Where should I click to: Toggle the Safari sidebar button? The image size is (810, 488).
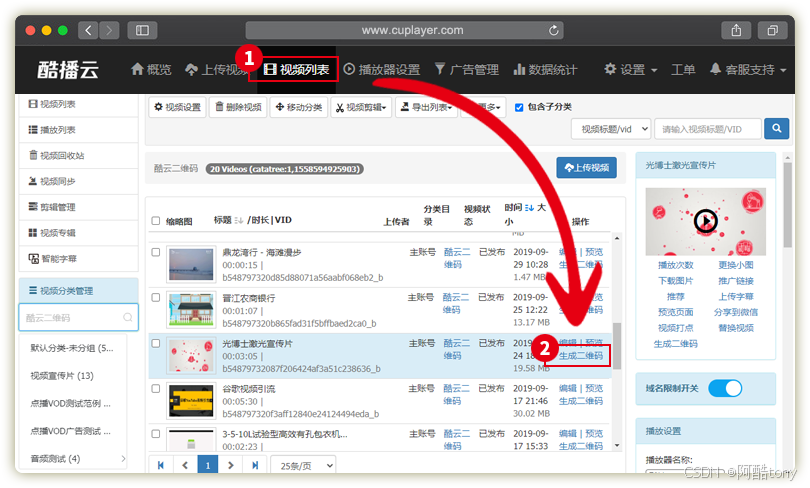tap(142, 30)
